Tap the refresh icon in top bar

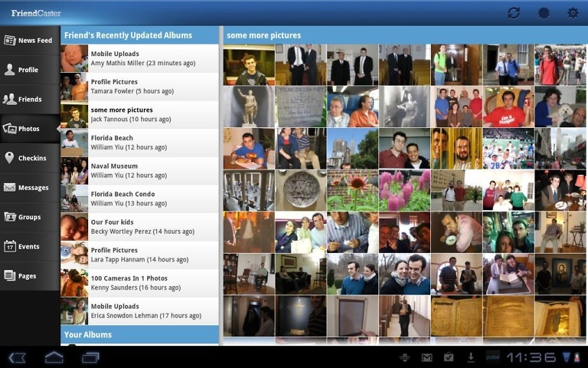pyautogui.click(x=514, y=13)
